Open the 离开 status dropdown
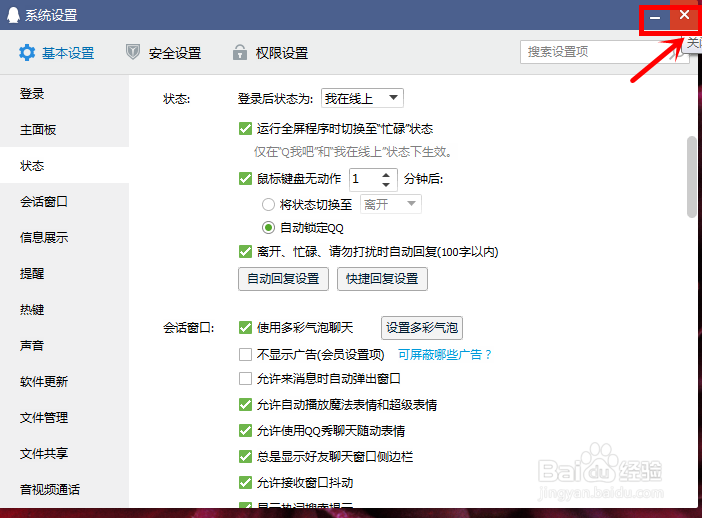 390,204
